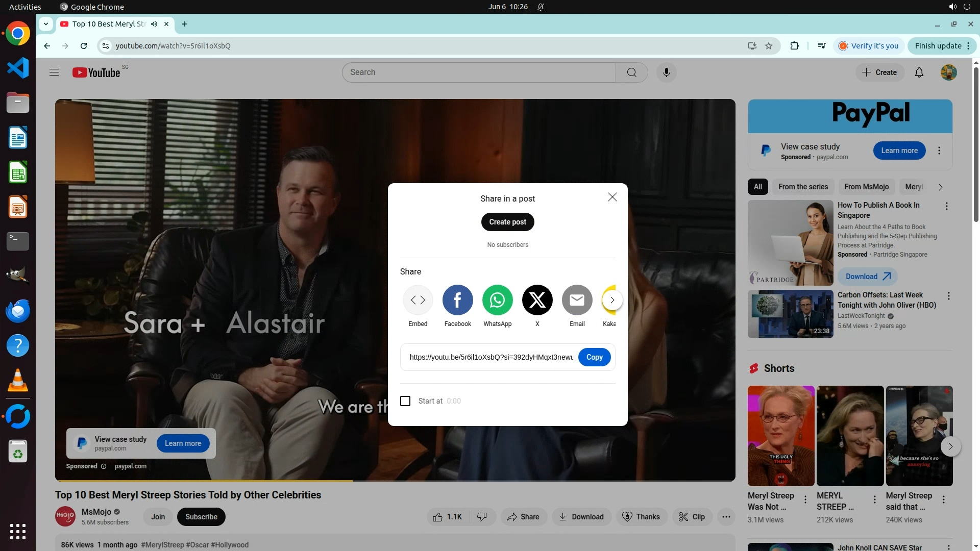Share video via Email icon

click(x=577, y=300)
